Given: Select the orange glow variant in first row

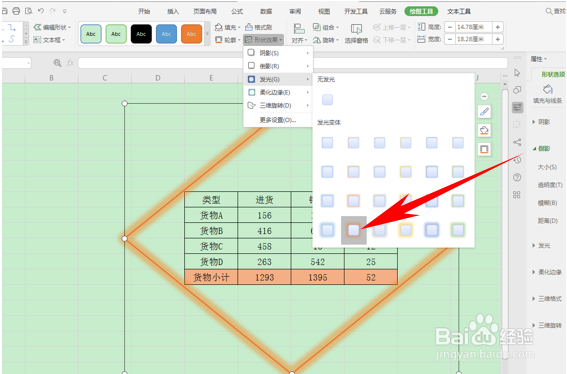Looking at the screenshot, I should (354, 143).
